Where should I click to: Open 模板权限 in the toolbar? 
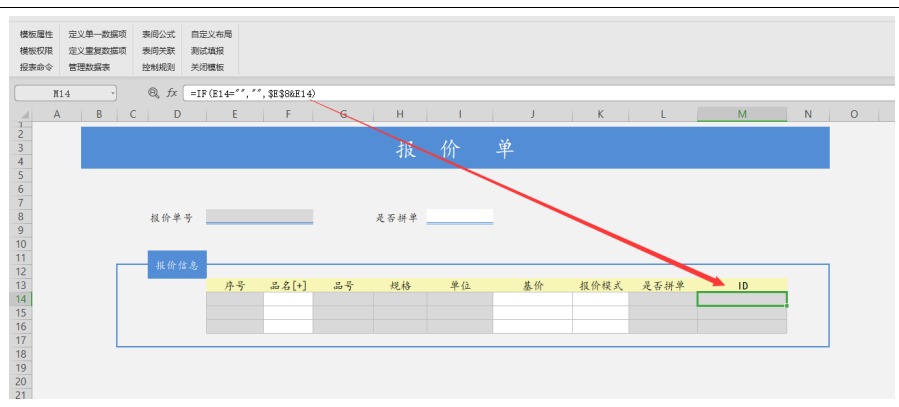tap(36, 50)
